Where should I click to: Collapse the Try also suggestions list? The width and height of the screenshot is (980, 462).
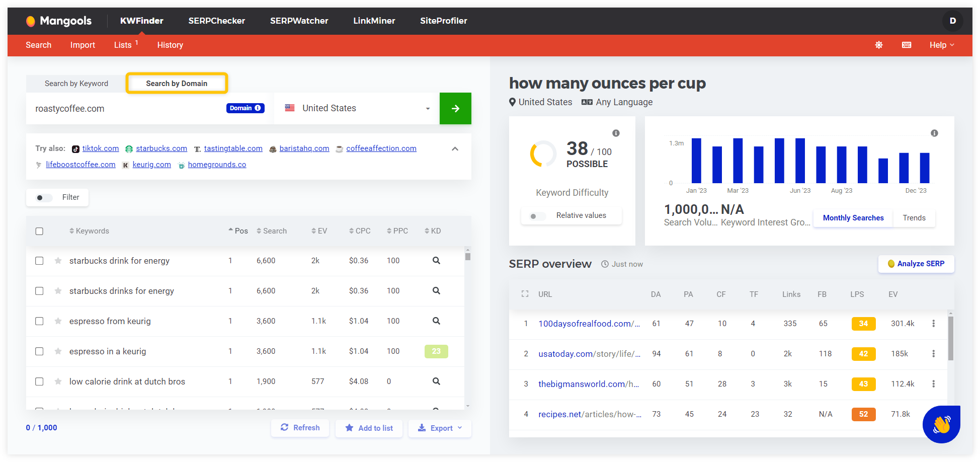click(455, 148)
